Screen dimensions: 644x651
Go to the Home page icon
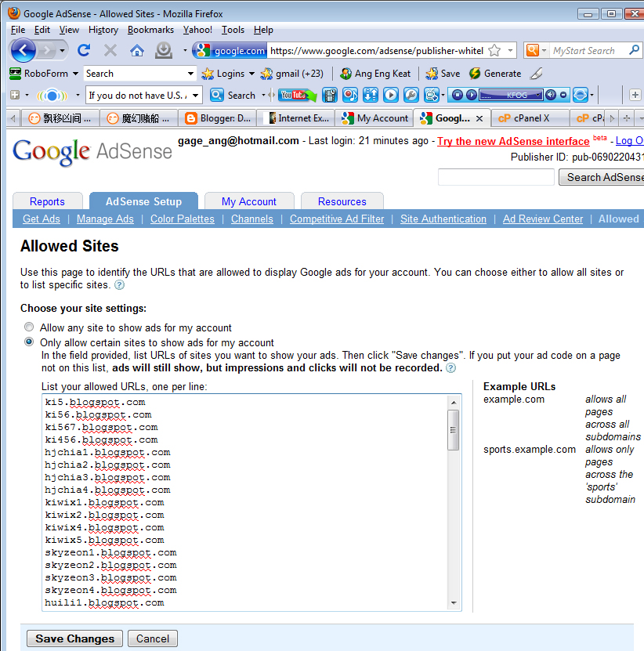[136, 51]
